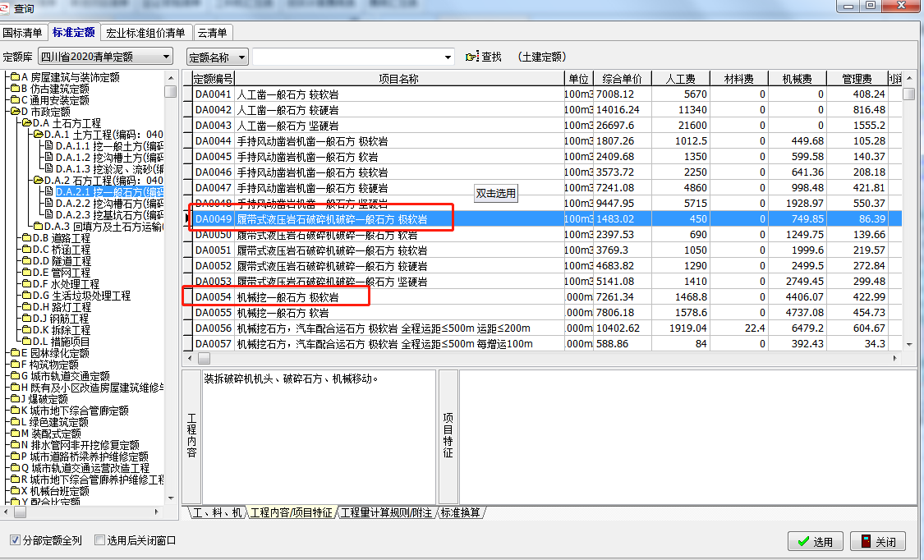Click the 人工费 column header
This screenshot has height=560, width=924.
click(x=681, y=78)
